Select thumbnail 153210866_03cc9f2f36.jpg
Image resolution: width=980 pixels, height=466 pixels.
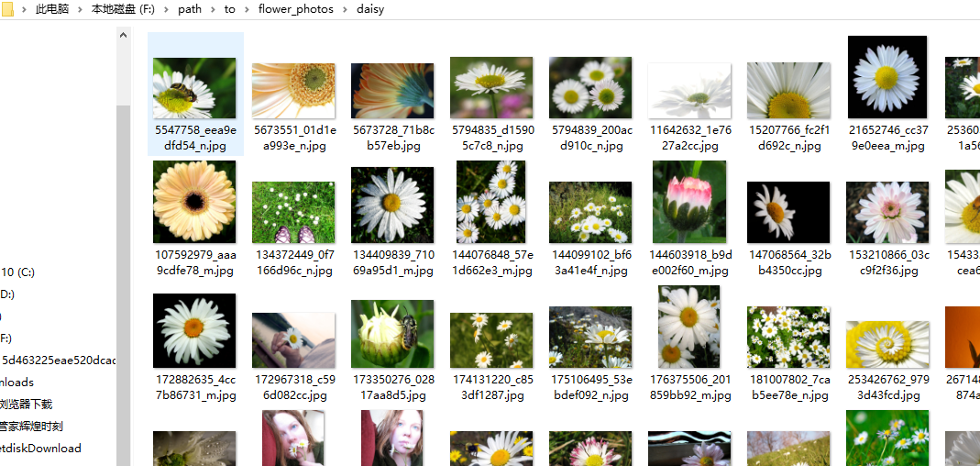click(887, 213)
